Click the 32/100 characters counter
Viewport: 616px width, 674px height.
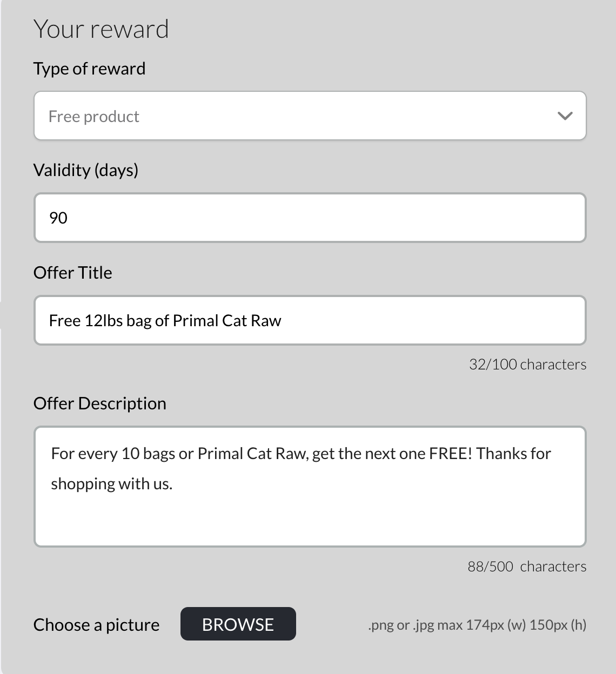tap(527, 365)
